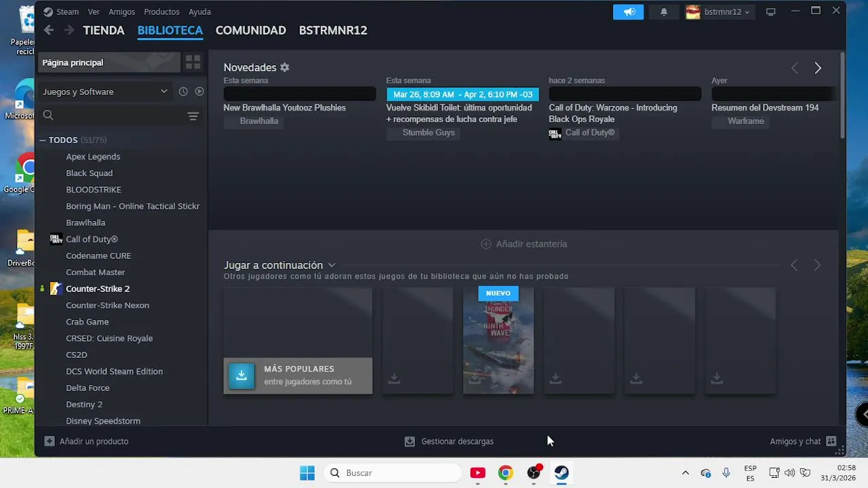Select the BIBLIOTECA tab
The image size is (868, 488).
tap(170, 30)
